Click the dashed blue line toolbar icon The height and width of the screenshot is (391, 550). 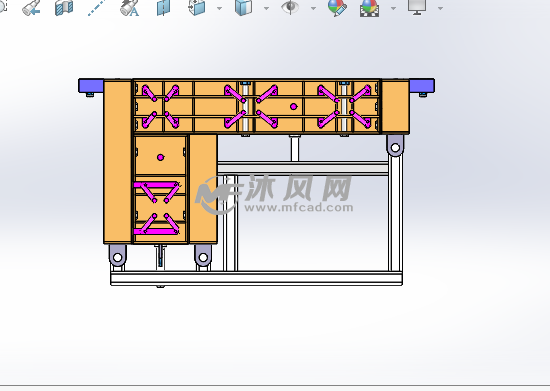(96, 8)
